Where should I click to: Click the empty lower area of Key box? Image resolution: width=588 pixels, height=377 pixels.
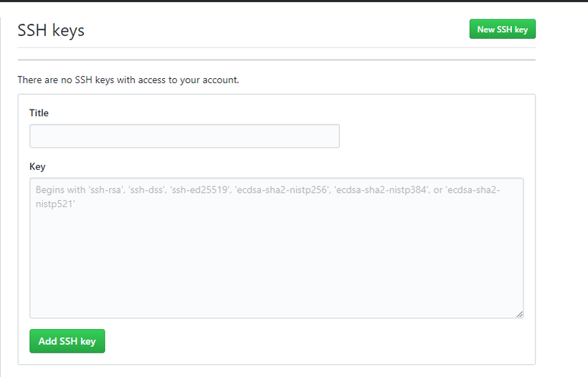point(277,269)
